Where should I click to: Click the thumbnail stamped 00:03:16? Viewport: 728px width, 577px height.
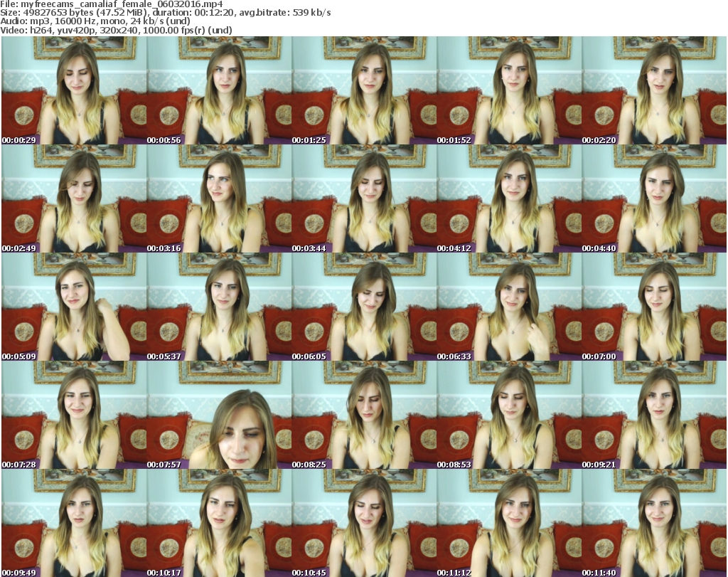[x=219, y=198]
